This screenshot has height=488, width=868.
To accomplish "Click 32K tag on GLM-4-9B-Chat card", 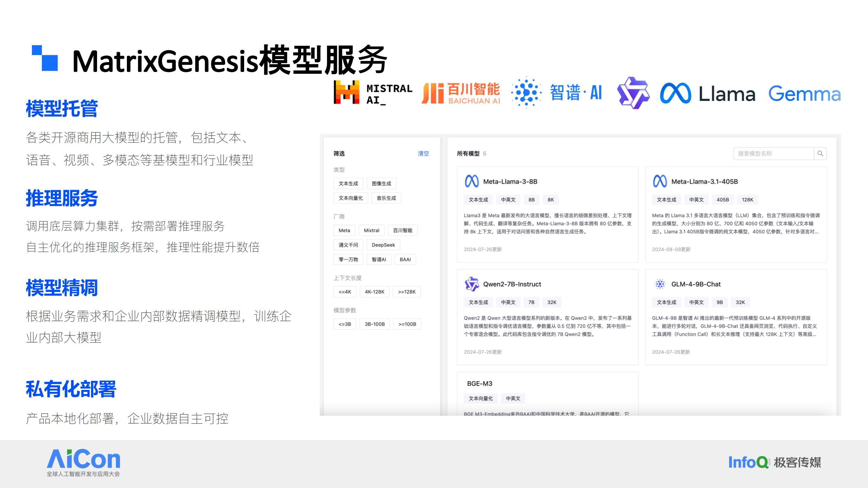I will tap(740, 302).
